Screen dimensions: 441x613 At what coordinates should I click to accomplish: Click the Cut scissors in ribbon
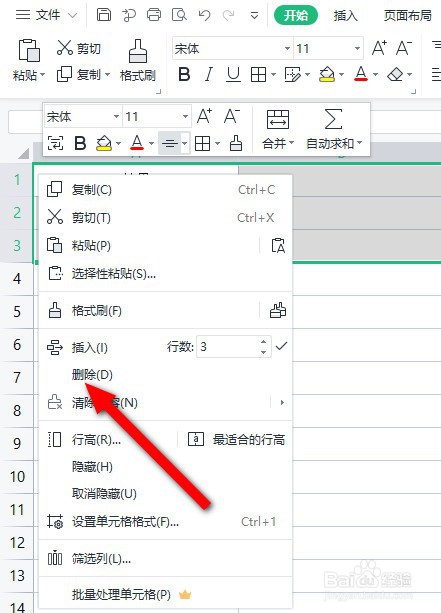click(x=65, y=48)
